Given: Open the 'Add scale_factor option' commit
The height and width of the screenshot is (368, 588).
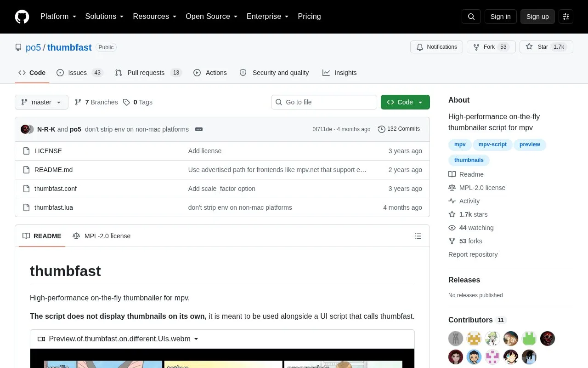Looking at the screenshot, I should pos(222,189).
